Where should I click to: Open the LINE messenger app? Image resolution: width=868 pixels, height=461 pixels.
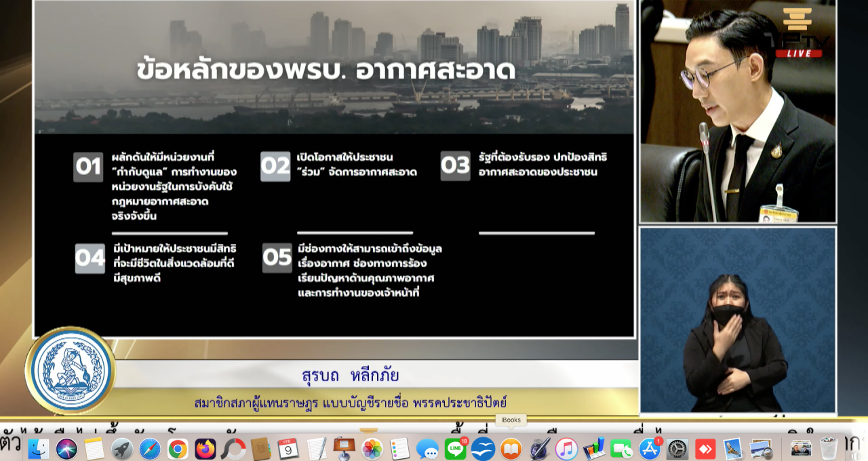[456, 449]
